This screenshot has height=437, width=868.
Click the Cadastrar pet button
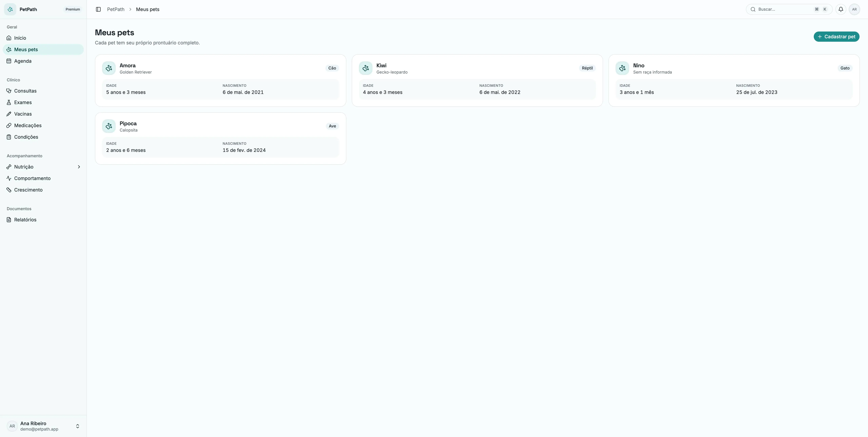pos(836,37)
